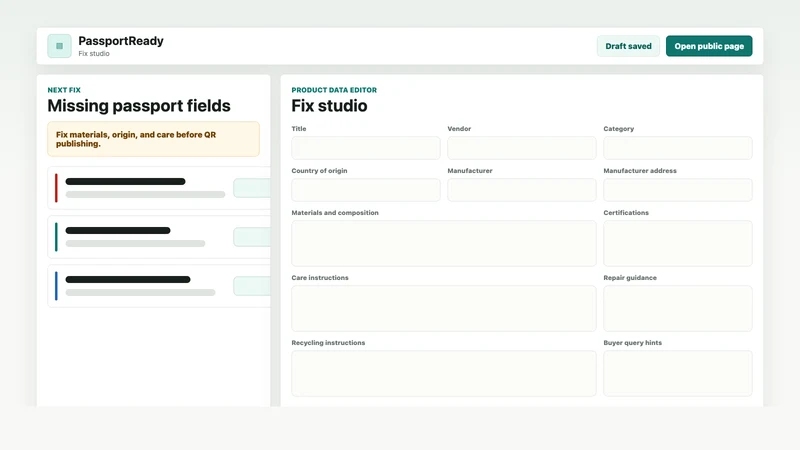This screenshot has width=800, height=450.
Task: Click the 'NEXT FIX' label
Action: tap(64, 90)
